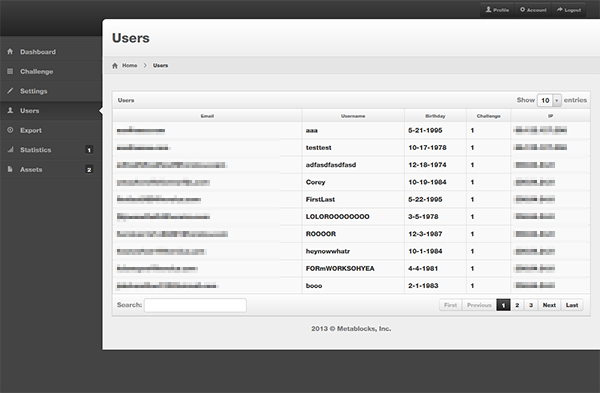Select the Users menu item
The height and width of the screenshot is (393, 600).
51,111
